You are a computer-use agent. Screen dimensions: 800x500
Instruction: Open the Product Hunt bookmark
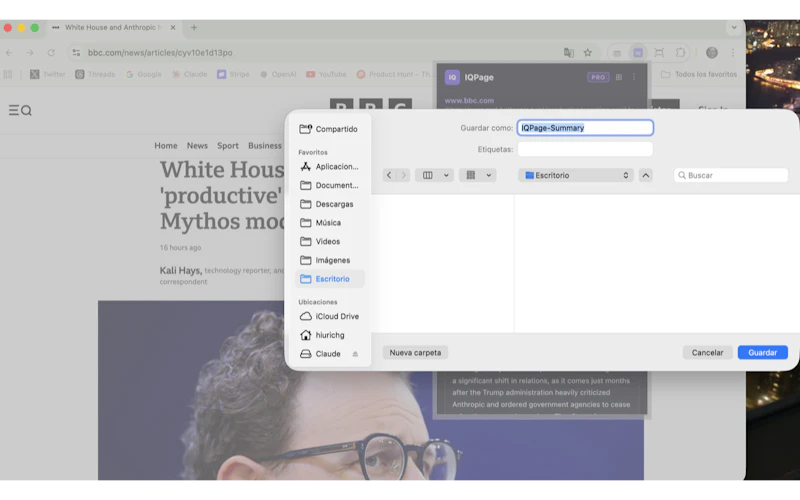click(x=393, y=74)
